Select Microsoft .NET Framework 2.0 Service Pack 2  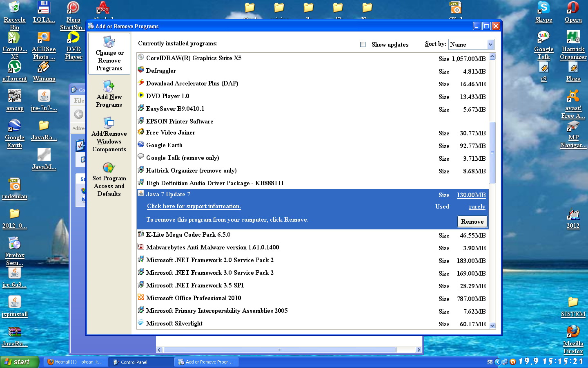[312, 260]
